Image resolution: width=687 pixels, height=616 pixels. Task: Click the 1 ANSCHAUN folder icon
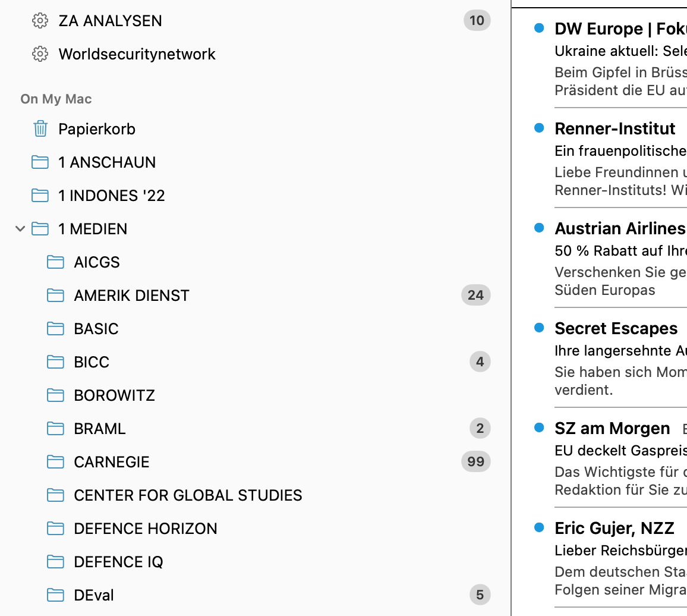(40, 162)
